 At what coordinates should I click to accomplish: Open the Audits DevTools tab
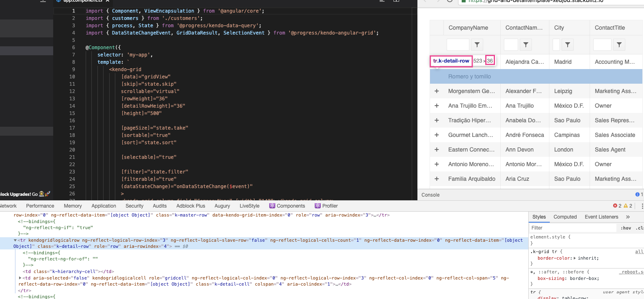tap(160, 206)
